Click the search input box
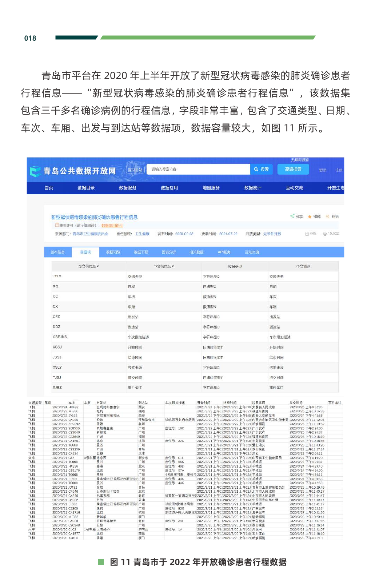The height and width of the screenshot is (588, 371). click(x=198, y=169)
